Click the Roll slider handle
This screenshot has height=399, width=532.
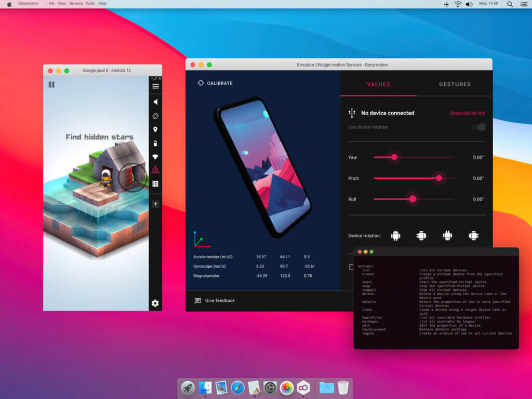click(x=413, y=199)
